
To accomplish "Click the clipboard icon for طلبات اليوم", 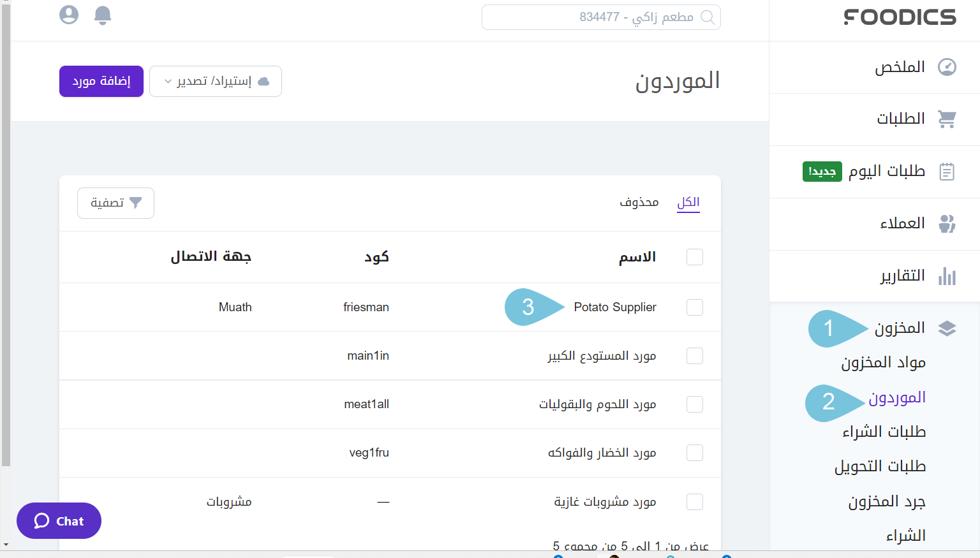I will 947,172.
